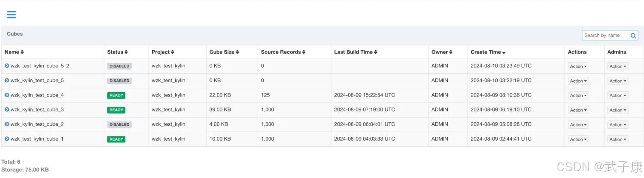Screen dimensions: 644x178
Task: Sort by Last Build Time header
Action: tap(355, 52)
